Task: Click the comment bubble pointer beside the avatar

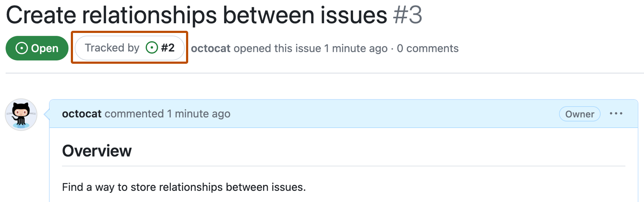Action: [46, 114]
